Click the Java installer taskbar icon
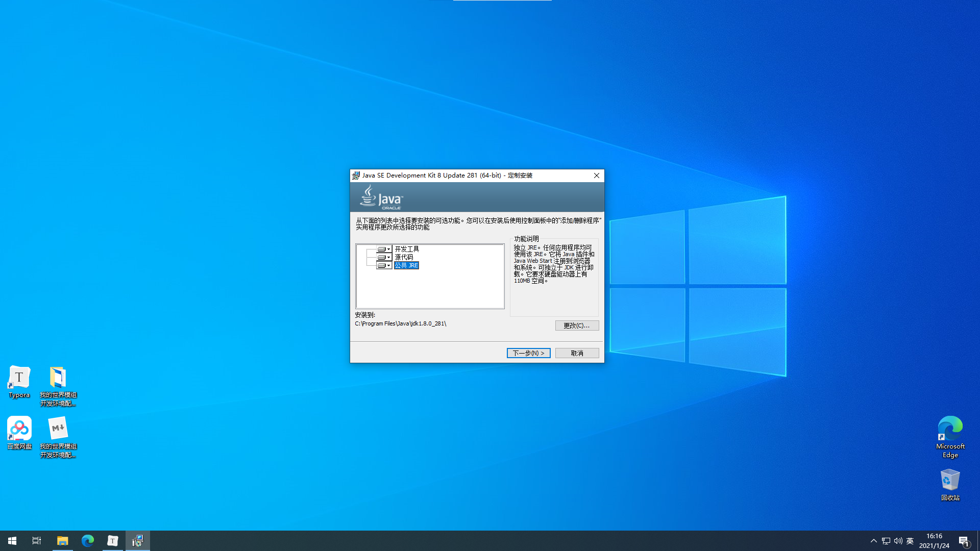Viewport: 980px width, 551px height. point(138,541)
